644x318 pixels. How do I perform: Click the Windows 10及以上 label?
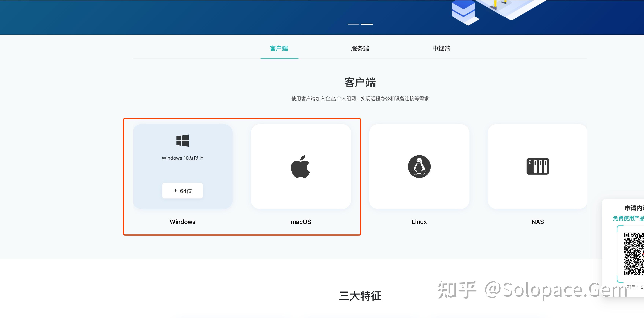[x=183, y=158]
